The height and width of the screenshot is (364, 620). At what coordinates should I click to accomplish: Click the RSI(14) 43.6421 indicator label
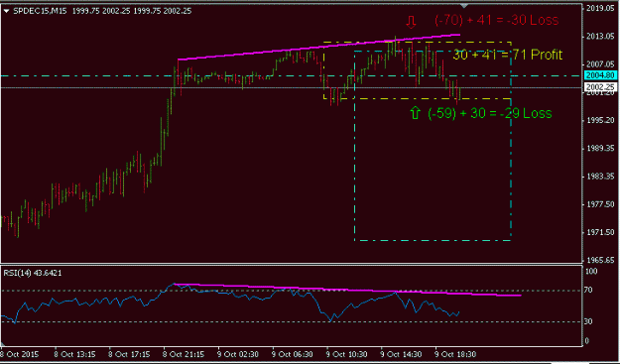33,273
